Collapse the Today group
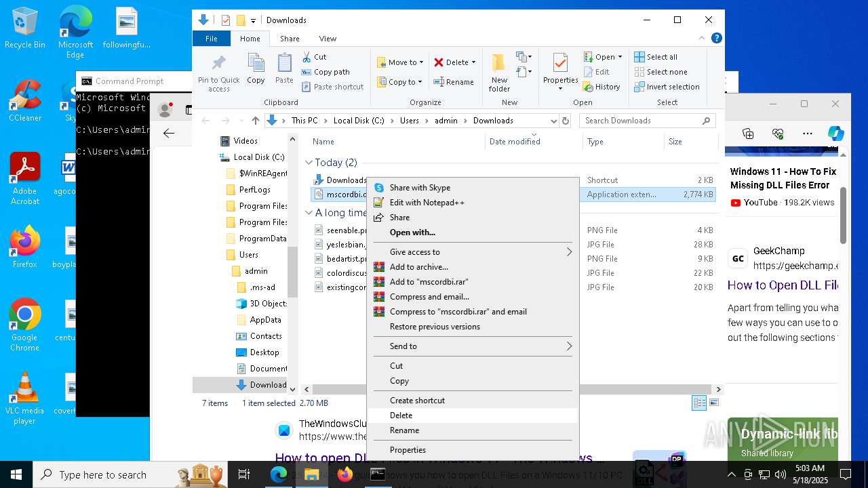Screen dimensions: 868x488 tap(309, 163)
